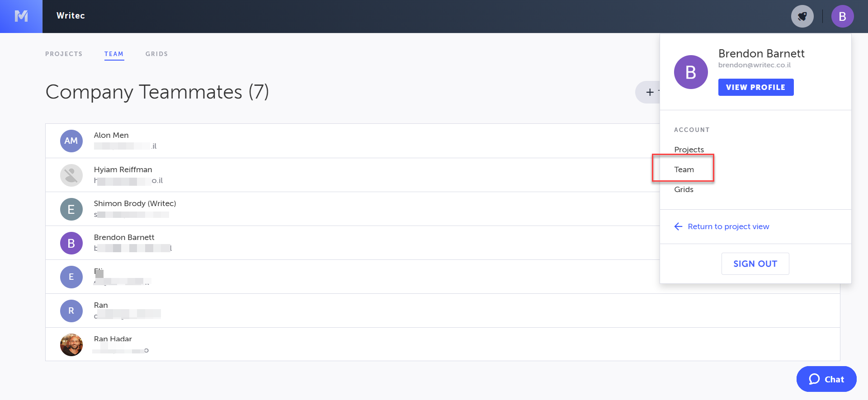Screen dimensions: 868x400
Task: Switch to the Projects tab
Action: (64, 54)
